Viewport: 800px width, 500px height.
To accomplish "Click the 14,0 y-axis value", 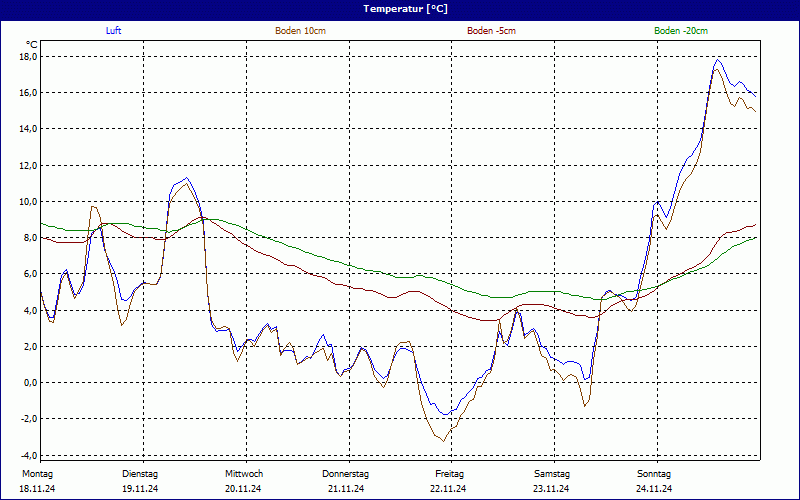I will [30, 129].
